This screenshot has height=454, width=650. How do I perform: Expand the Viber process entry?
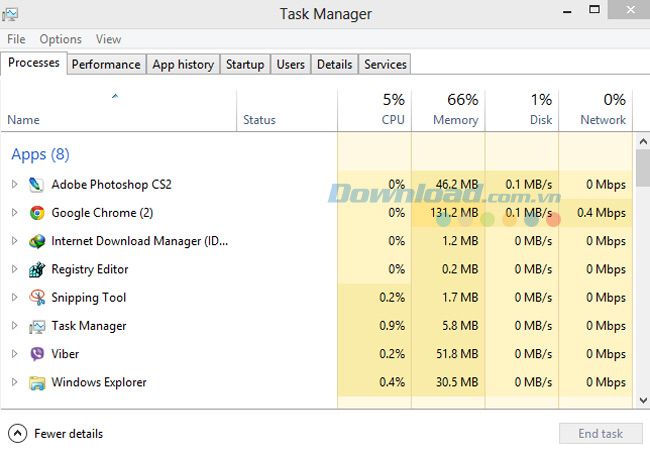pyautogui.click(x=15, y=354)
